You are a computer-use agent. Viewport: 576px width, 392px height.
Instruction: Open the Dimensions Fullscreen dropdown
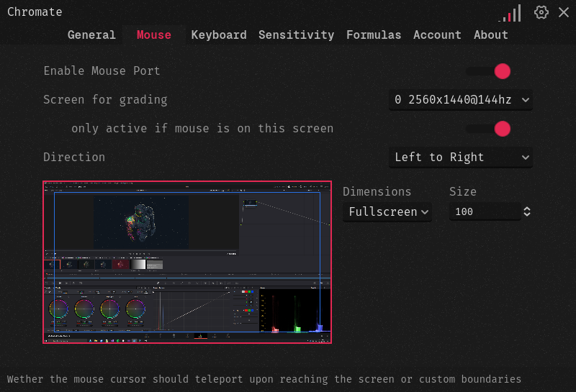388,211
